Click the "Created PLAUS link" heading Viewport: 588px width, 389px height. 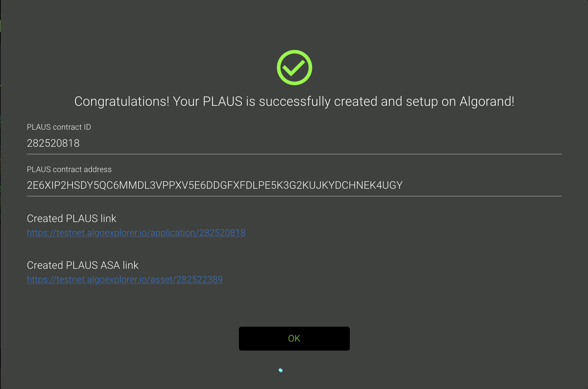tap(71, 219)
